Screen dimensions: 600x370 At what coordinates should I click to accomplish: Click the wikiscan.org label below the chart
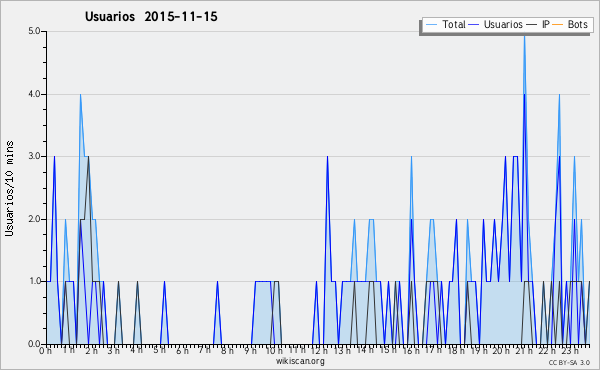(300, 361)
